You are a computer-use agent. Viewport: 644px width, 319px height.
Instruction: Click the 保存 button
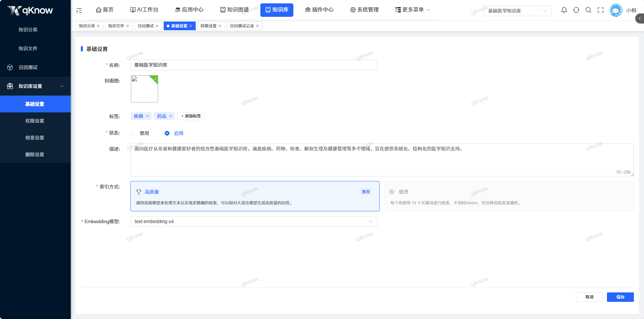[x=620, y=297]
